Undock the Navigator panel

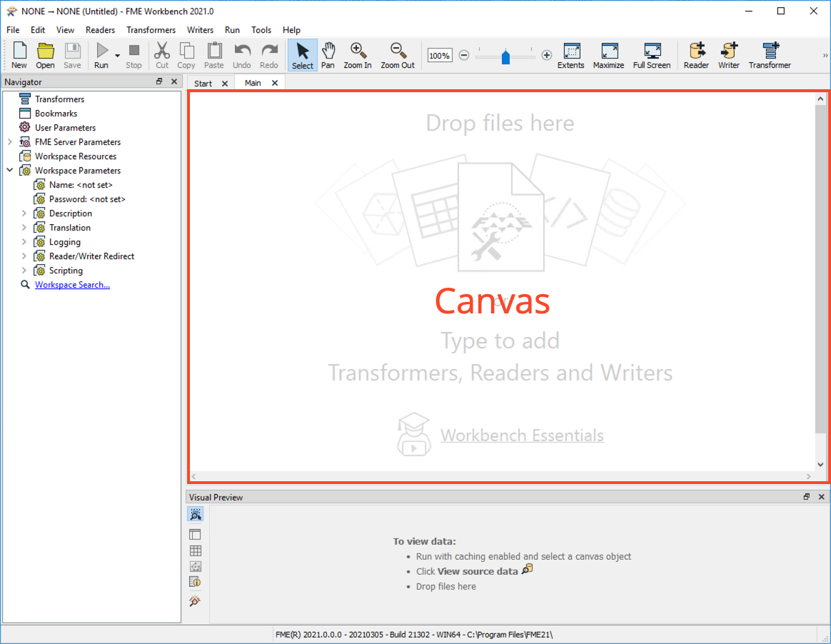[159, 81]
